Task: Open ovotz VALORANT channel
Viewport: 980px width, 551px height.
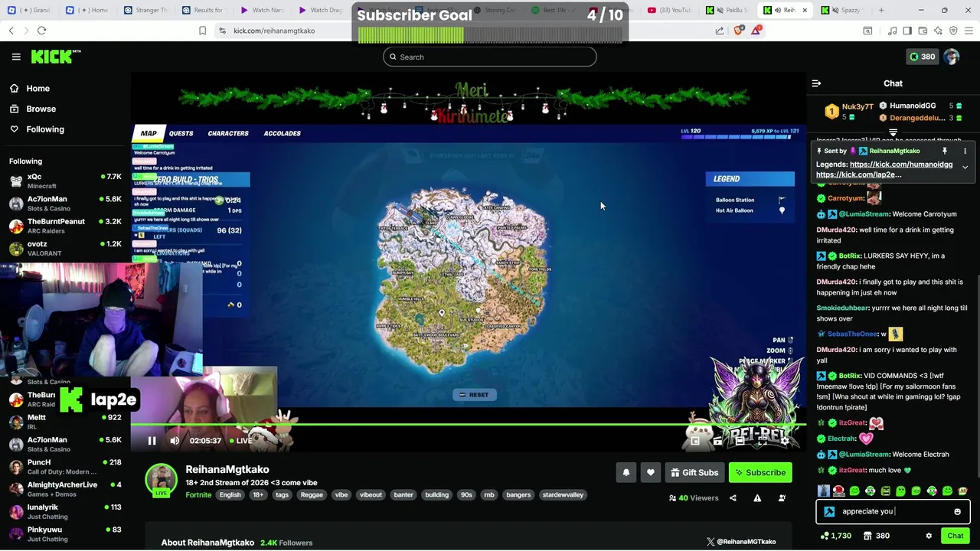Action: pos(65,248)
